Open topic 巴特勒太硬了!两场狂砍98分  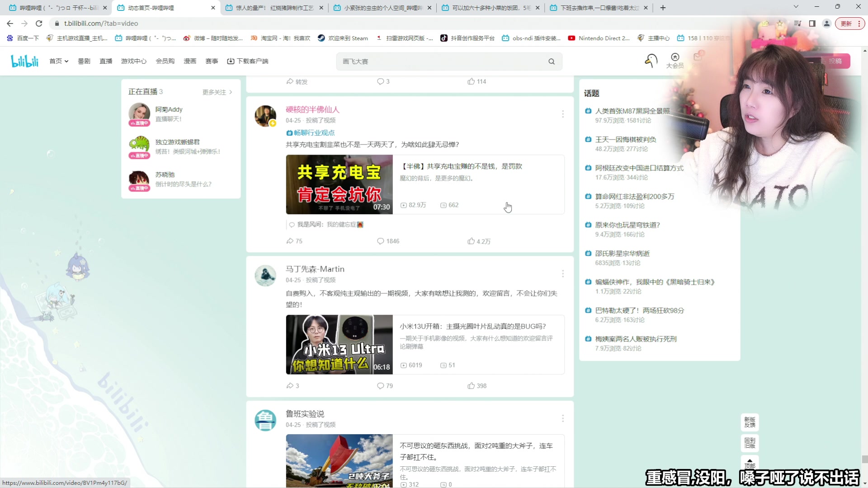coord(639,311)
